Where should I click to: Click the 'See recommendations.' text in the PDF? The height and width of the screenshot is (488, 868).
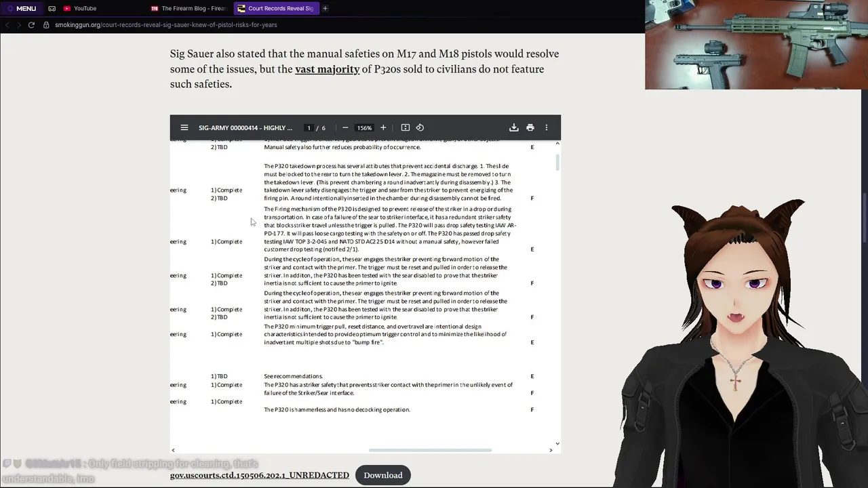[x=293, y=376]
